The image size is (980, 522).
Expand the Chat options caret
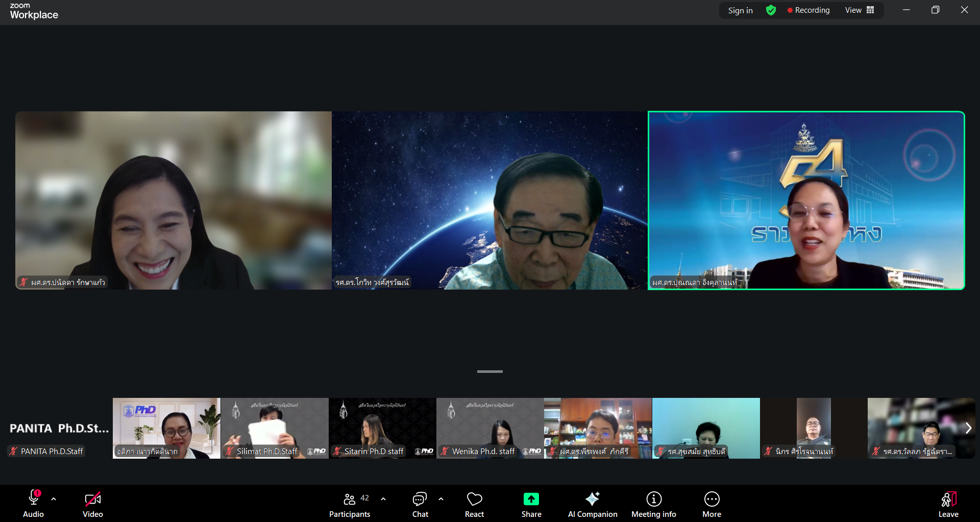tap(441, 499)
